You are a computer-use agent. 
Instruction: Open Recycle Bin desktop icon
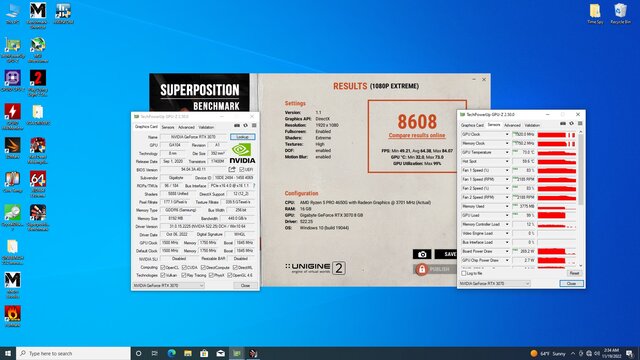click(620, 13)
